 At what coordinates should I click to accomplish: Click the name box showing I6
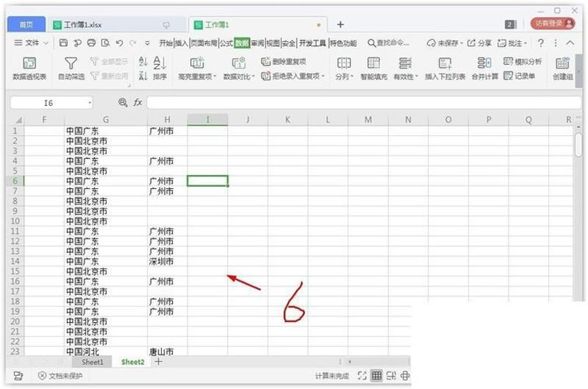[49, 103]
